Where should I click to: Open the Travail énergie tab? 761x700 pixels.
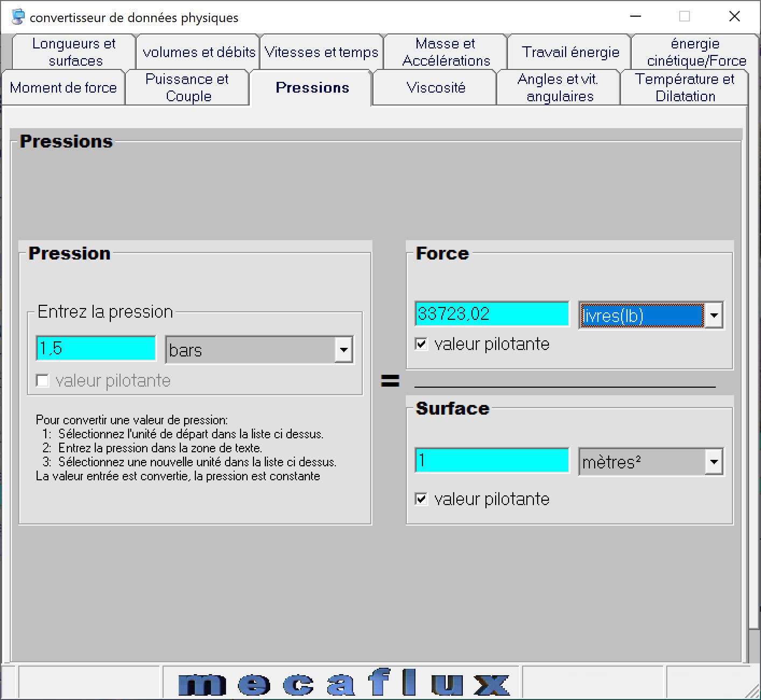click(569, 52)
